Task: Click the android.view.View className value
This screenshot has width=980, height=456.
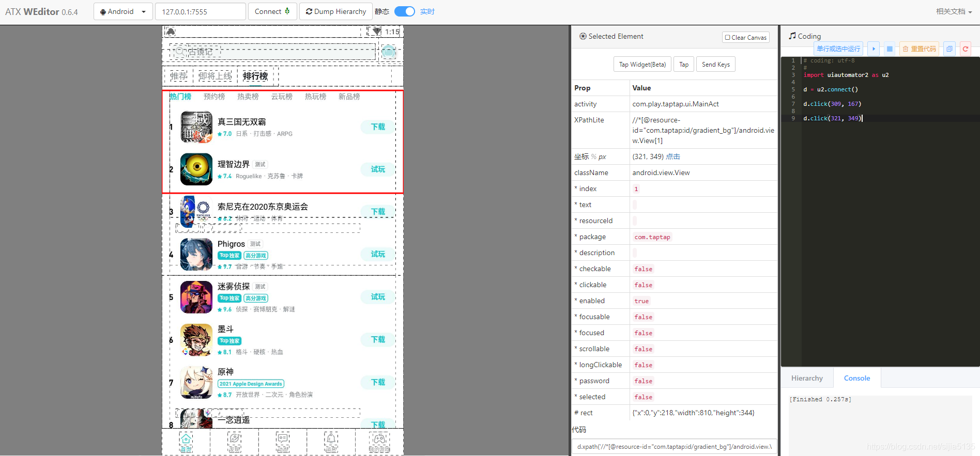Action: [661, 172]
